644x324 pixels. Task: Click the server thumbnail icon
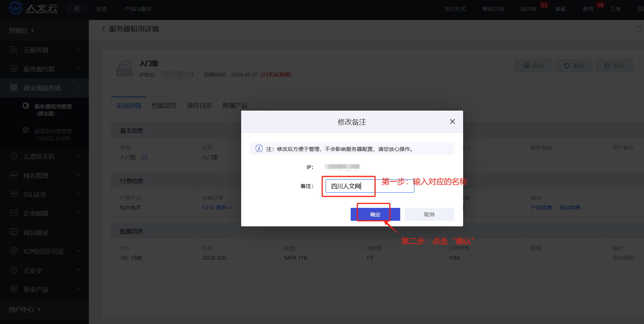click(124, 68)
